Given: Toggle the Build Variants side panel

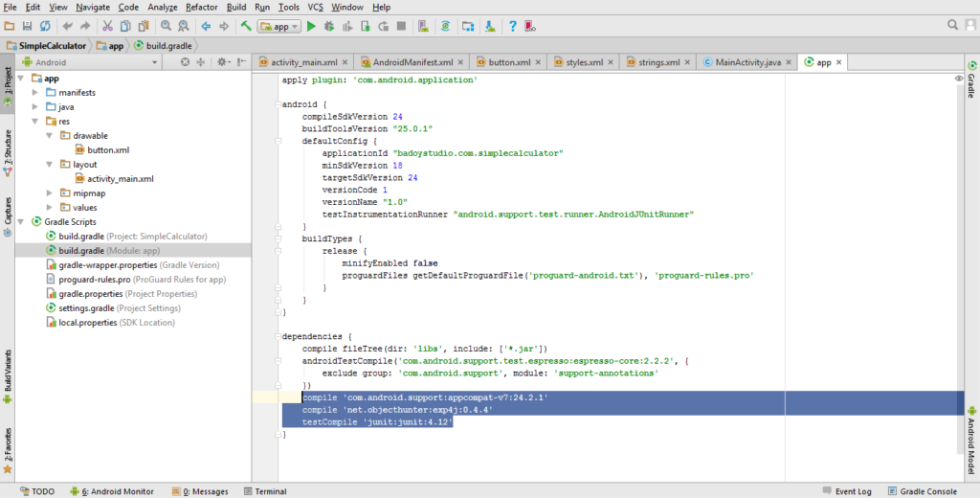Looking at the screenshot, I should (8, 374).
